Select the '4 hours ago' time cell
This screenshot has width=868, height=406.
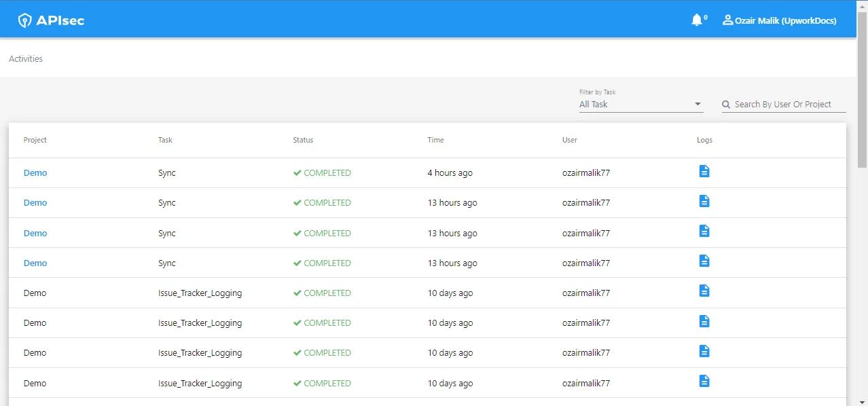pyautogui.click(x=450, y=173)
